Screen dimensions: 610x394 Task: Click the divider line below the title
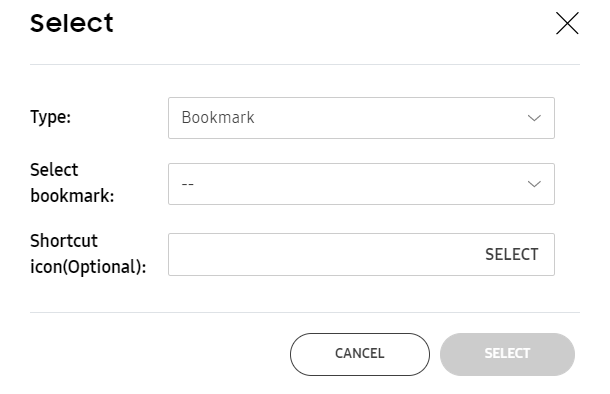tap(305, 65)
